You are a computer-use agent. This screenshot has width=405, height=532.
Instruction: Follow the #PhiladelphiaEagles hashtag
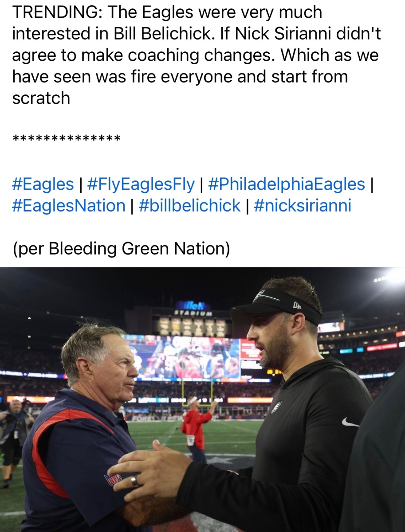(x=286, y=184)
